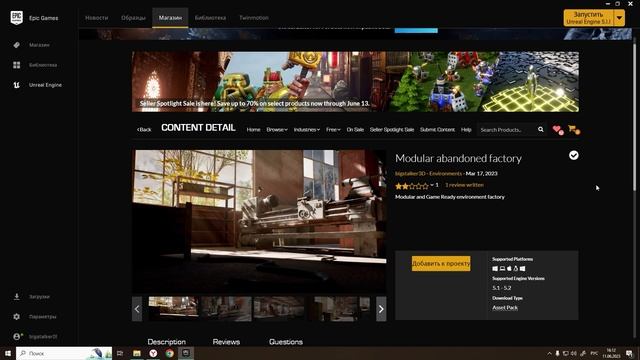This screenshot has width=640, height=360.
Task: Click Epic Games Launcher taskbar icon
Action: point(186,353)
